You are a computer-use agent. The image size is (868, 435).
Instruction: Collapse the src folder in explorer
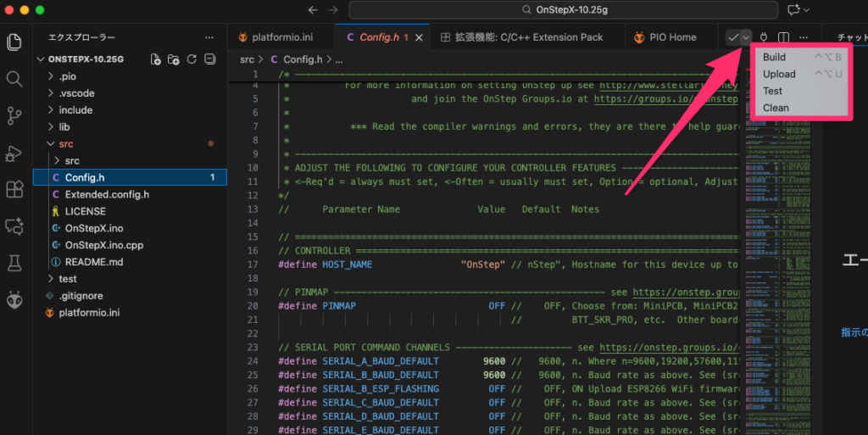coord(65,144)
